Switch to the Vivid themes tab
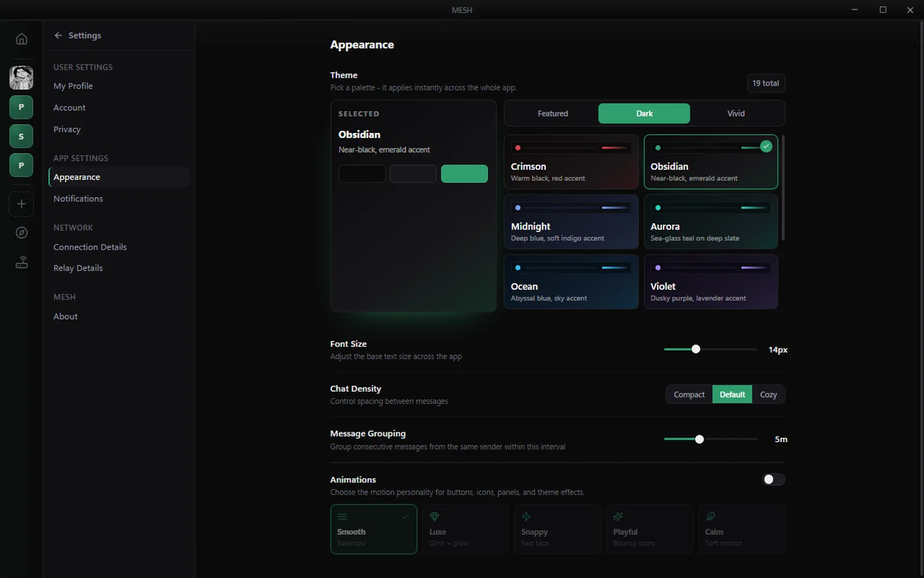This screenshot has width=924, height=578. [736, 113]
